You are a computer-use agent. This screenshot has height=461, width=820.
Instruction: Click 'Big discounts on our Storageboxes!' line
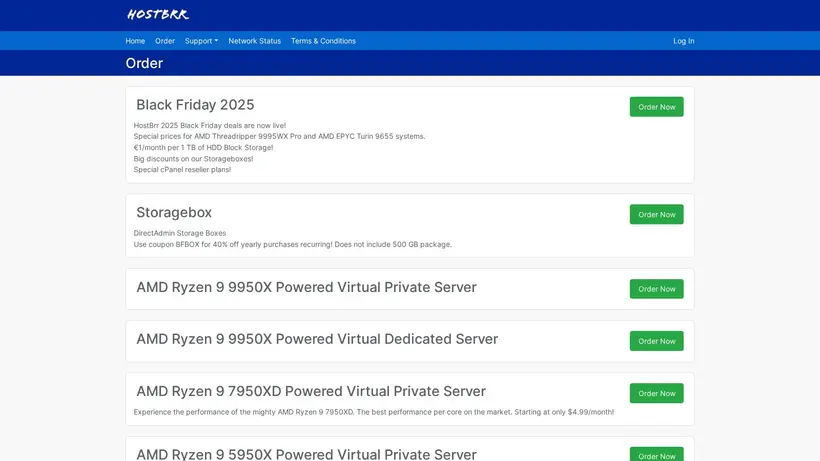[x=193, y=158]
